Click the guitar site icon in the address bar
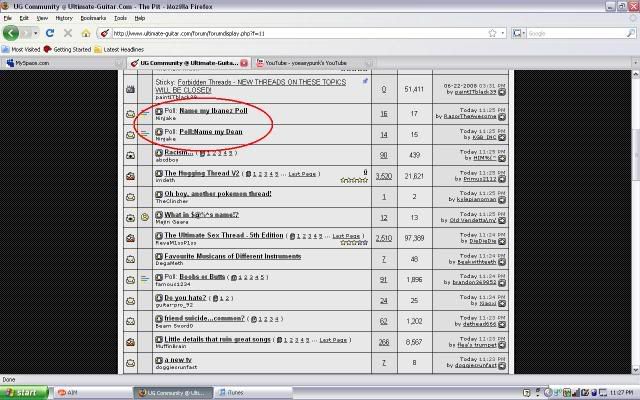 [104, 33]
